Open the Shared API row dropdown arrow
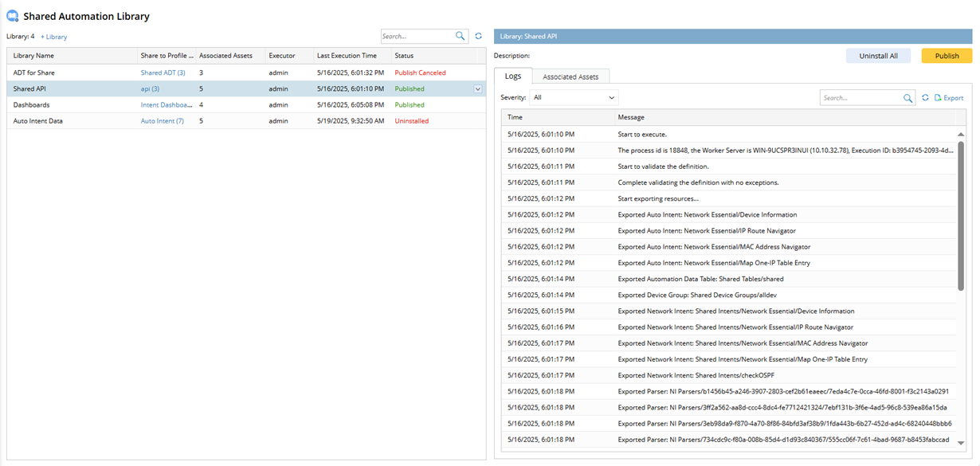This screenshot has height=466, width=980. pos(478,89)
